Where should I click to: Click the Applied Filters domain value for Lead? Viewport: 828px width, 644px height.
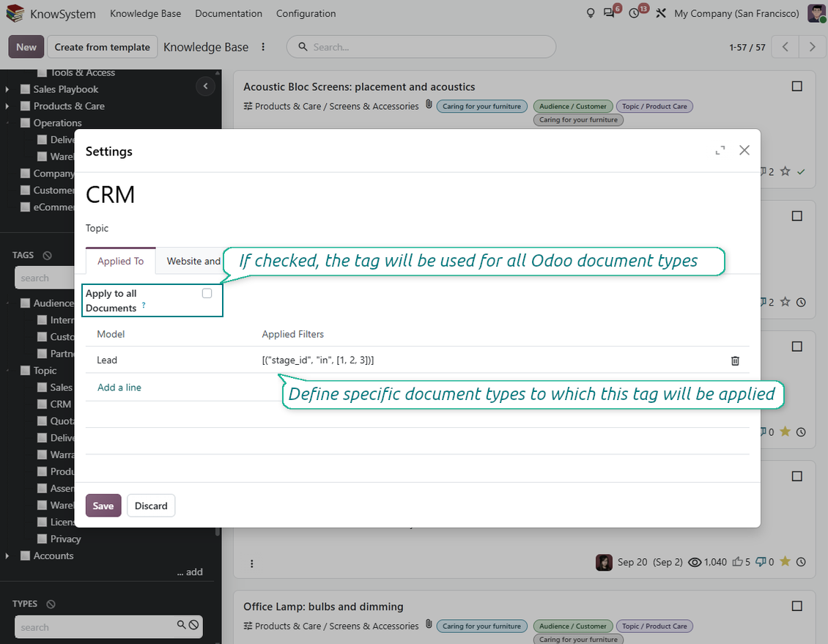coord(318,360)
